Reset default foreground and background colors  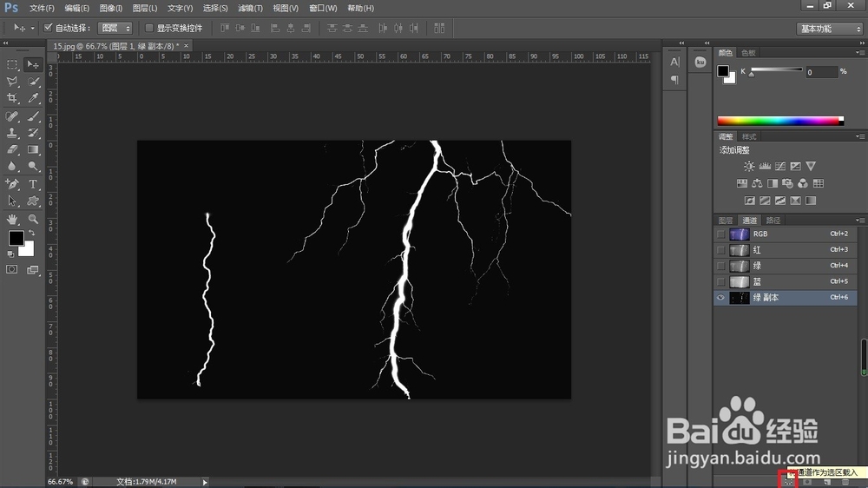(10, 254)
